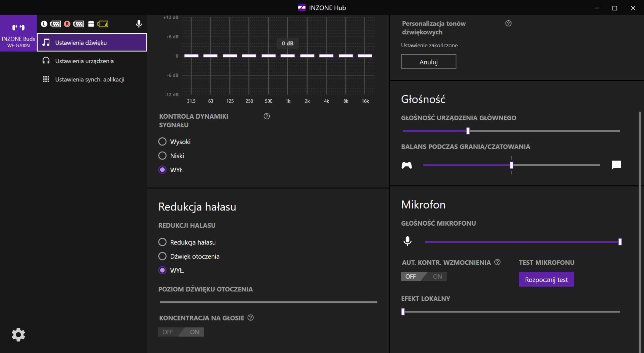Toggle the Koncentracja na głosie OFF/ON switch

pyautogui.click(x=181, y=332)
